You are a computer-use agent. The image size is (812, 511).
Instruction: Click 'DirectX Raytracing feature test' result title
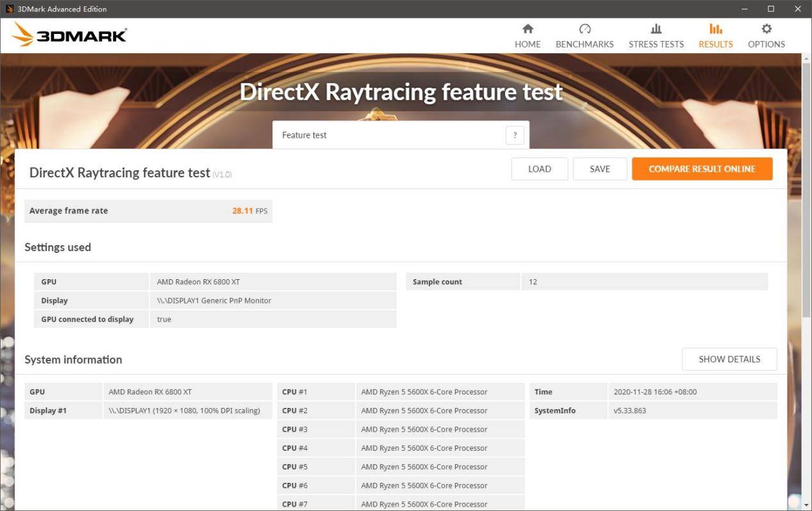tap(120, 173)
